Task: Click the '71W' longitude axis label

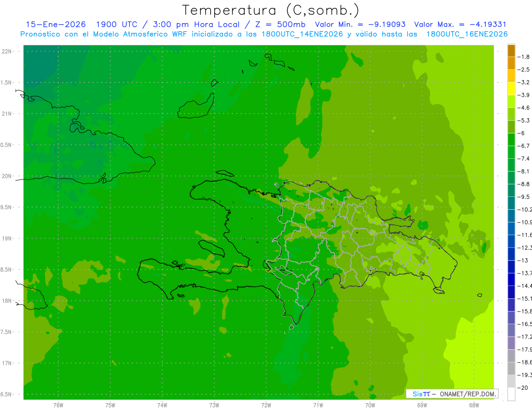Action: (x=318, y=405)
